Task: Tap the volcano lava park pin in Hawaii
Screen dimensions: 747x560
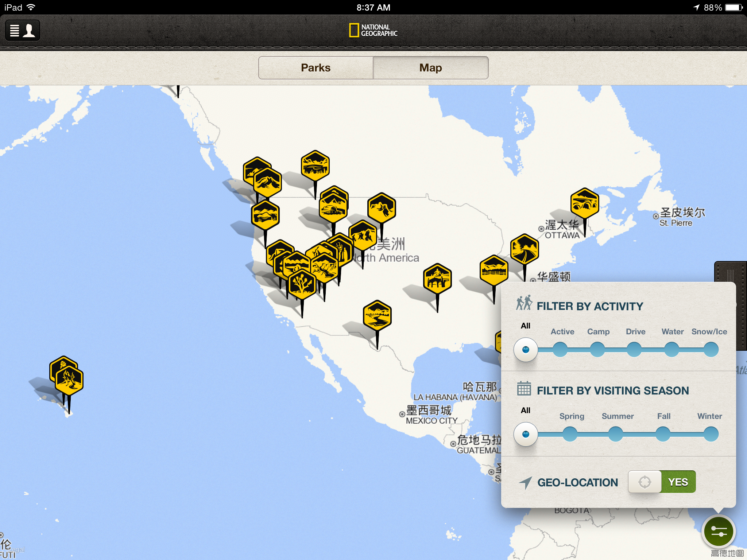Action: [x=69, y=381]
